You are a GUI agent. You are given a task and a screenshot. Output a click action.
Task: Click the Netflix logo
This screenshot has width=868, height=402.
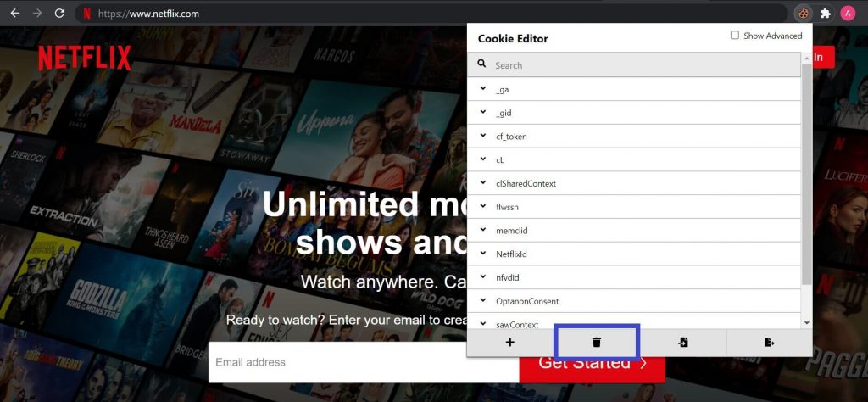tap(85, 58)
